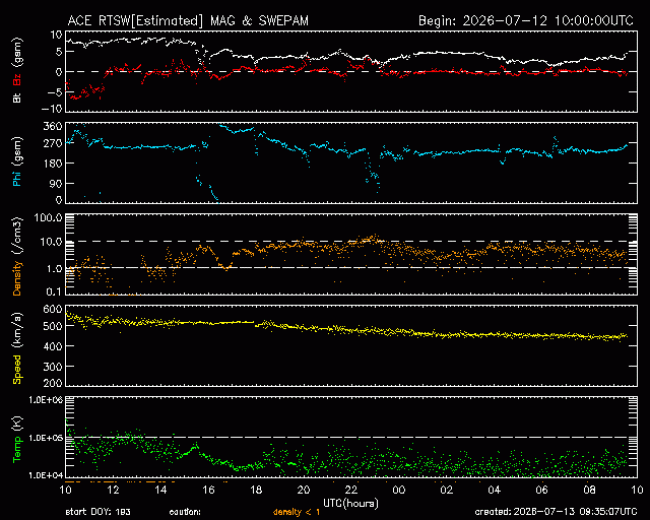Click the orange 'density < 1' legend

click(296, 512)
